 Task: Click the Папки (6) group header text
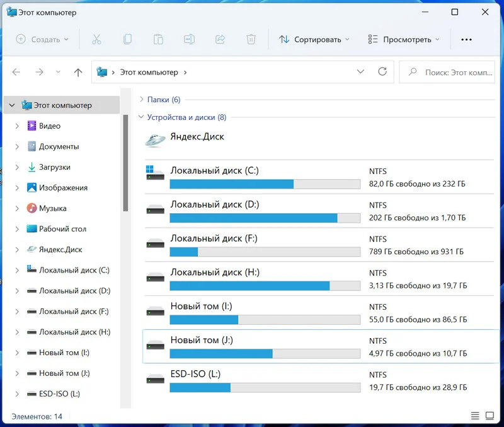coord(164,100)
